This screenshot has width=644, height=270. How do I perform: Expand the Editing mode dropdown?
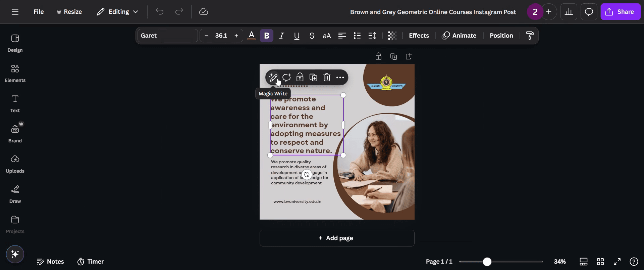(117, 12)
